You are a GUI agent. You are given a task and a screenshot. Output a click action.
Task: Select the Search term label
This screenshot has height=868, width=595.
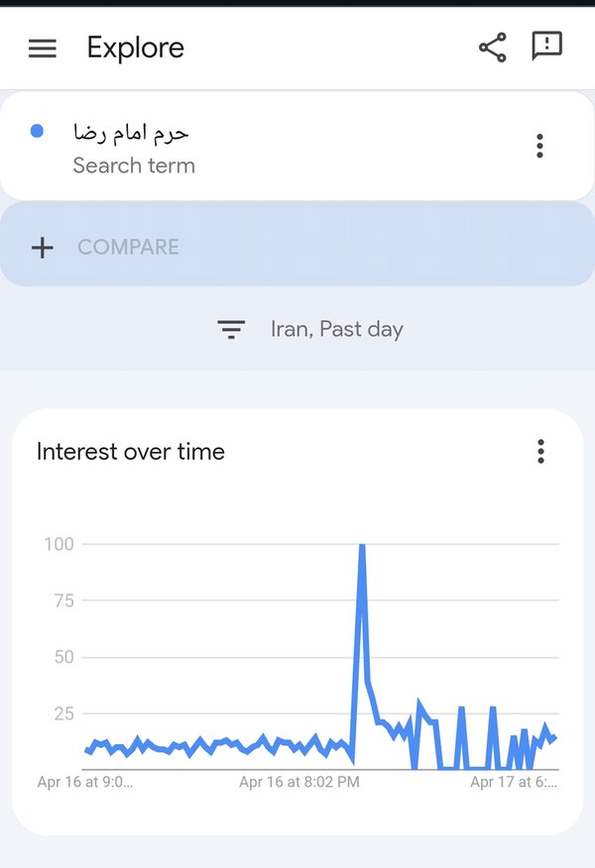(x=134, y=165)
